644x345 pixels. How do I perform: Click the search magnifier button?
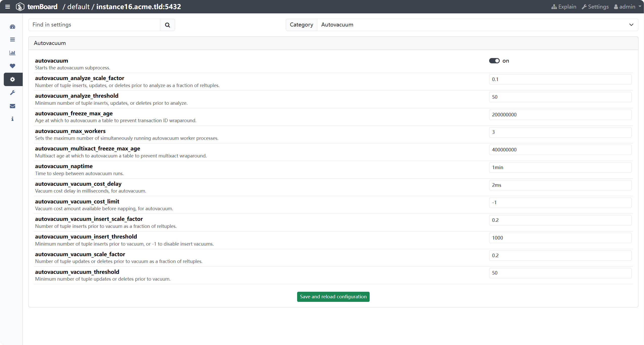coord(167,25)
